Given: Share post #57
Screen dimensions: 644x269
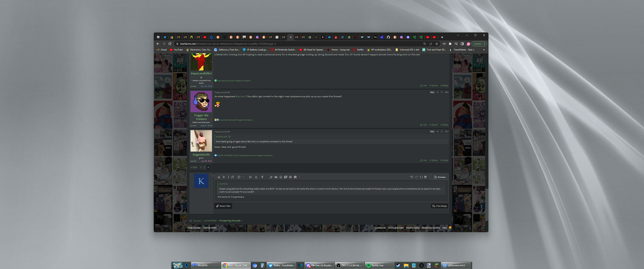Looking at the screenshot, I should (x=437, y=131).
